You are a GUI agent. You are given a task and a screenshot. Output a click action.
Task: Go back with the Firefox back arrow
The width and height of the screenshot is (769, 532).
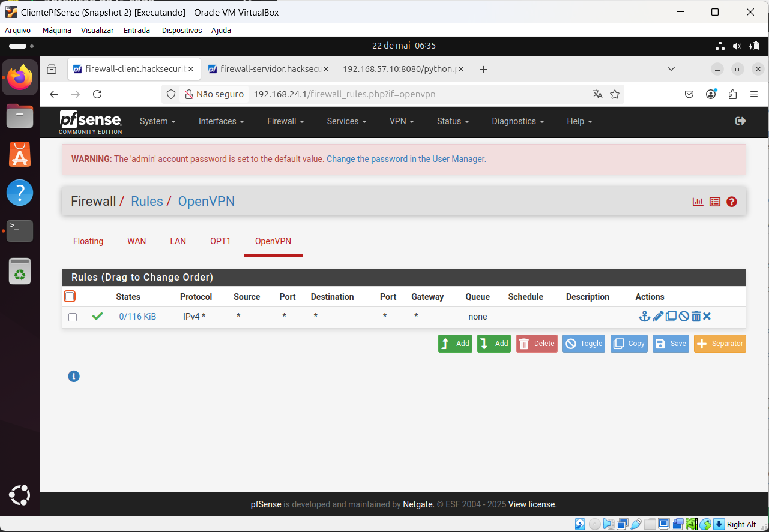point(54,94)
